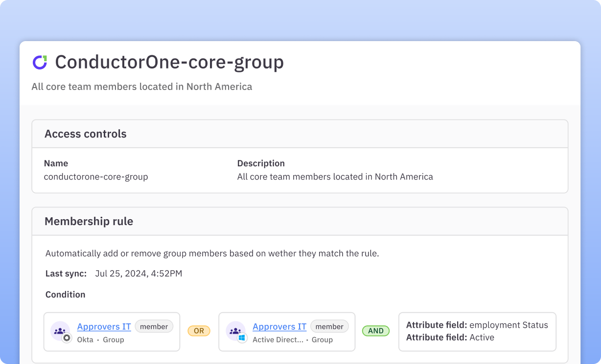Screen dimensions: 601x364
Task: Open the Okta Approvers IT link
Action: 104,327
